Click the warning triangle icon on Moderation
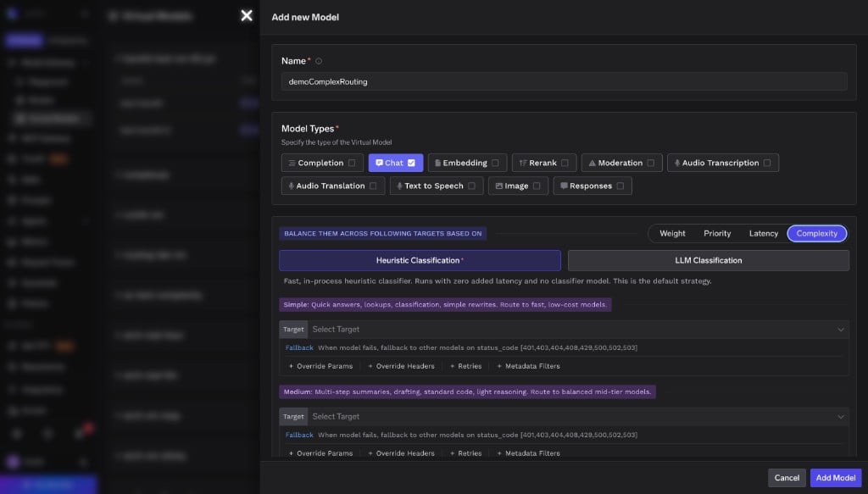Viewport: 868px width, 494px height. pos(592,164)
